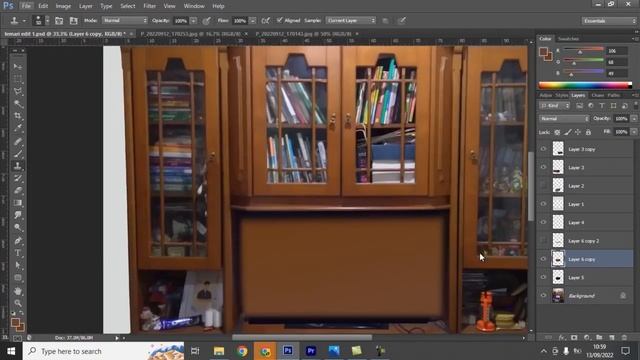
Task: Hide Layer 1 visibility eye
Action: pos(543,204)
